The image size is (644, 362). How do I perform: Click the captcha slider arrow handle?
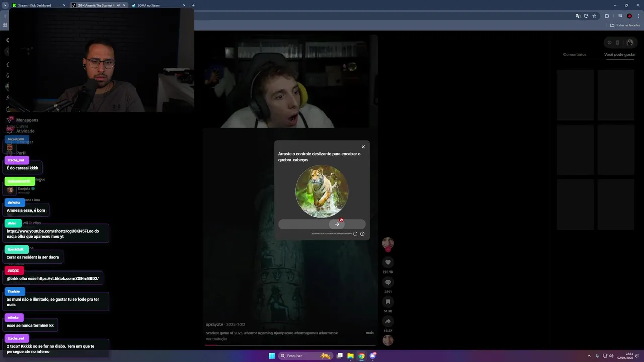337,224
